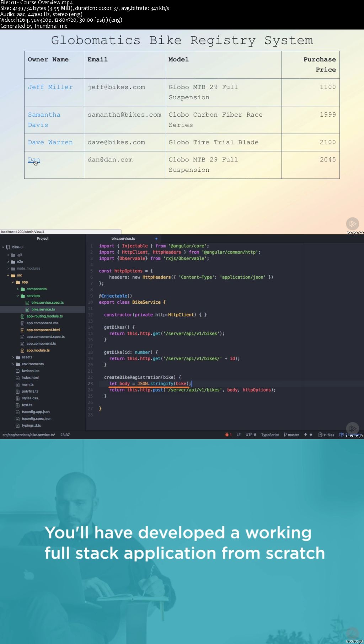Image resolution: width=364 pixels, height=644 pixels.
Task: Click the UTF-8 encoding selector
Action: click(x=251, y=435)
